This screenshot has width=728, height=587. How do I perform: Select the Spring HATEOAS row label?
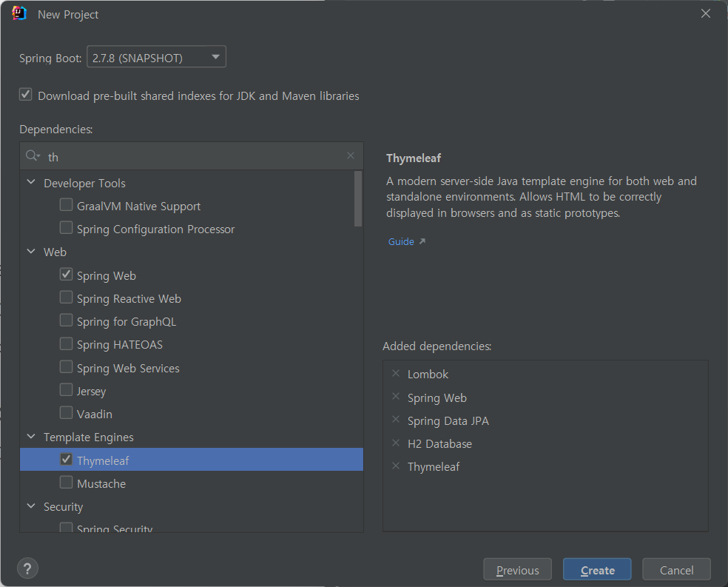click(119, 345)
